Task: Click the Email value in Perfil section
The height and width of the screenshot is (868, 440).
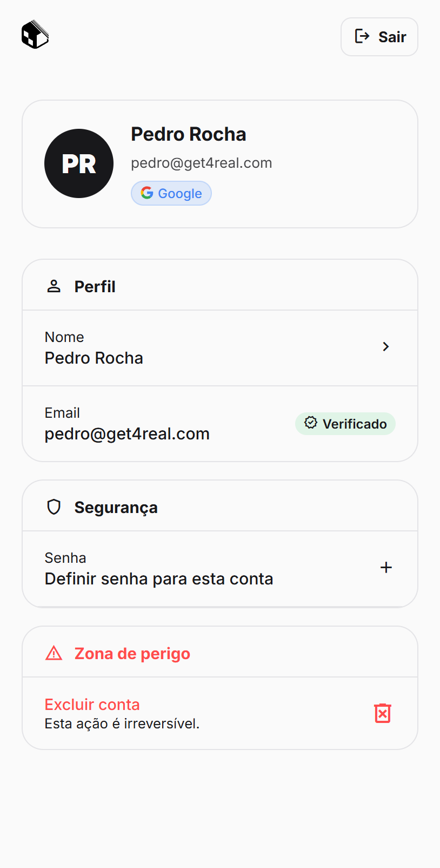Action: (127, 433)
